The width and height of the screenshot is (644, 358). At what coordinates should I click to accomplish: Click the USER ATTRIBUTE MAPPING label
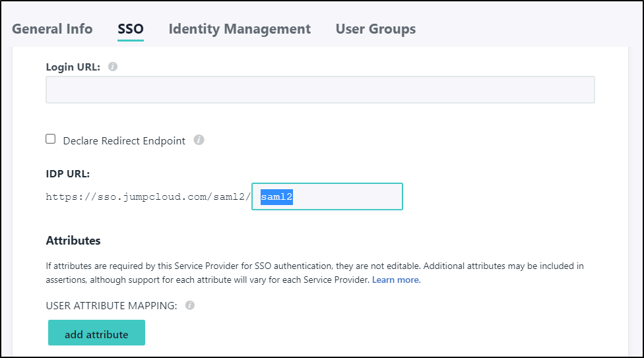(x=112, y=305)
